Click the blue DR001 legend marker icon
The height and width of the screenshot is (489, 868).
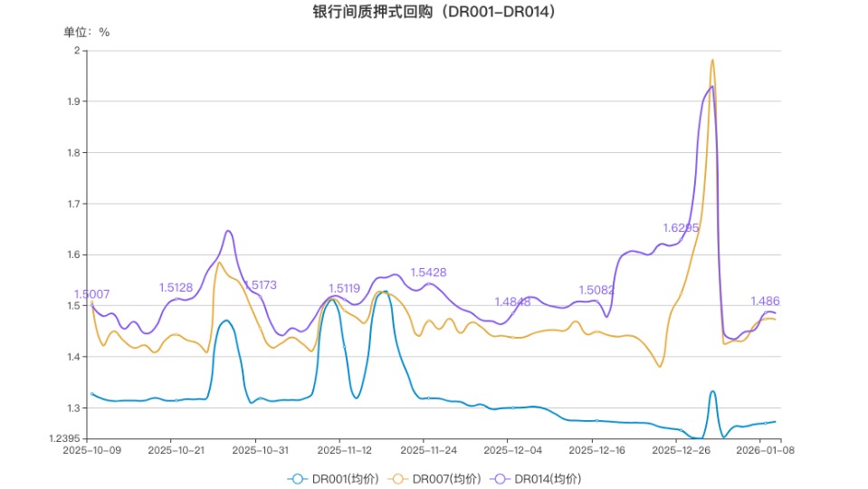[298, 479]
